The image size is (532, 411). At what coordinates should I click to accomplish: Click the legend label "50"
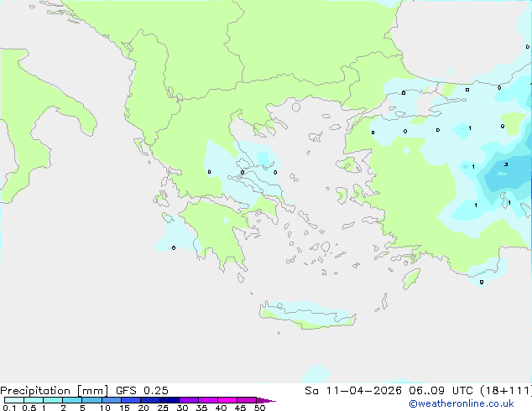pyautogui.click(x=259, y=408)
